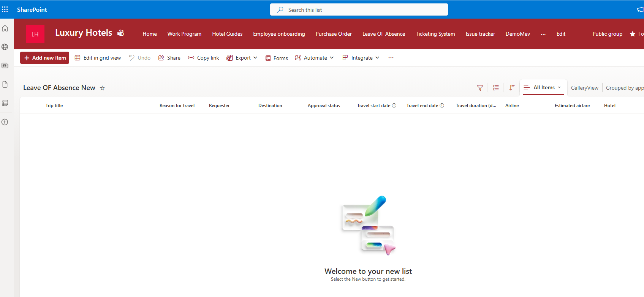This screenshot has height=297, width=644.
Task: Click the Create plus icon in sidebar
Action: click(x=5, y=122)
